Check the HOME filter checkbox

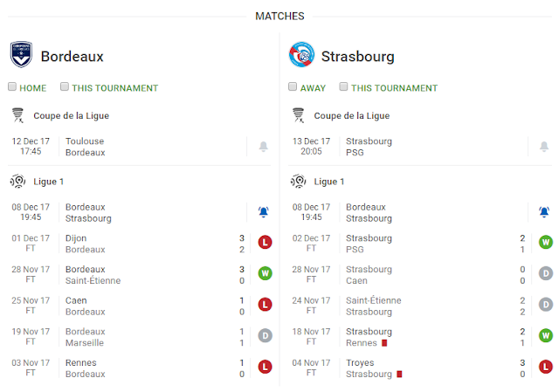pyautogui.click(x=12, y=87)
